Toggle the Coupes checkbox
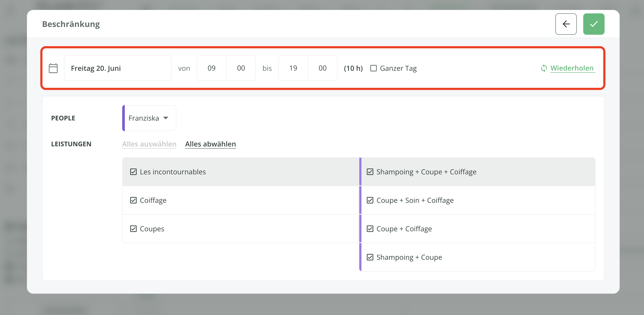 click(133, 229)
